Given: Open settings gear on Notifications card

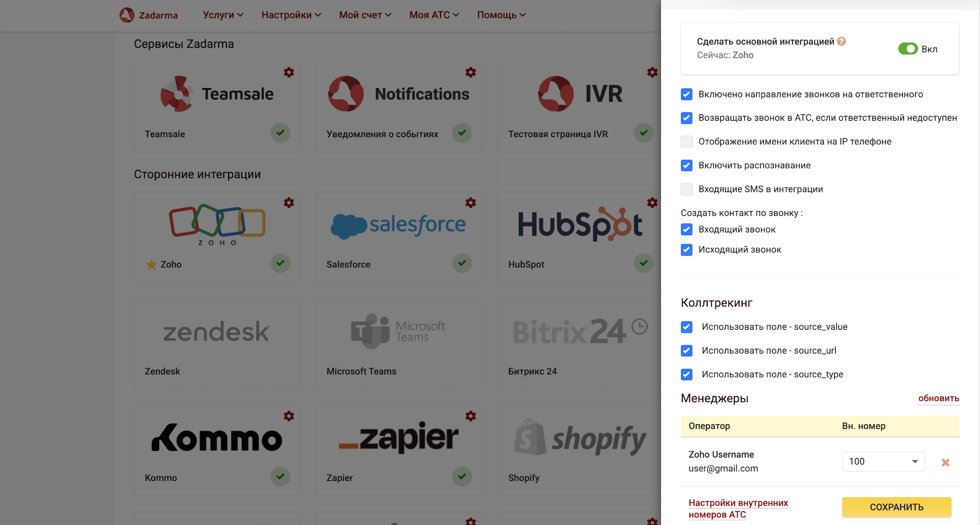Looking at the screenshot, I should click(471, 72).
